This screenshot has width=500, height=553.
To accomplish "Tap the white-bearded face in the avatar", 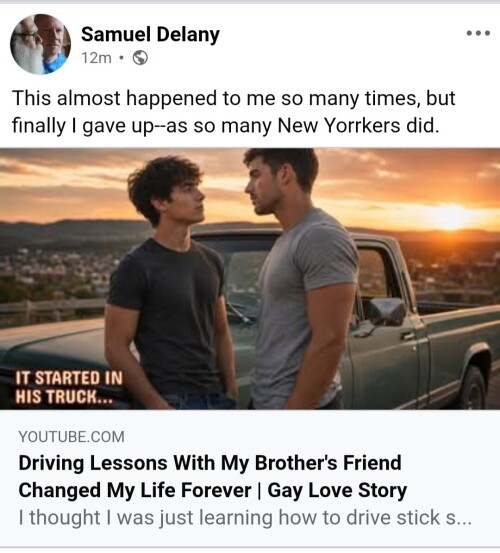I will [x=26, y=48].
